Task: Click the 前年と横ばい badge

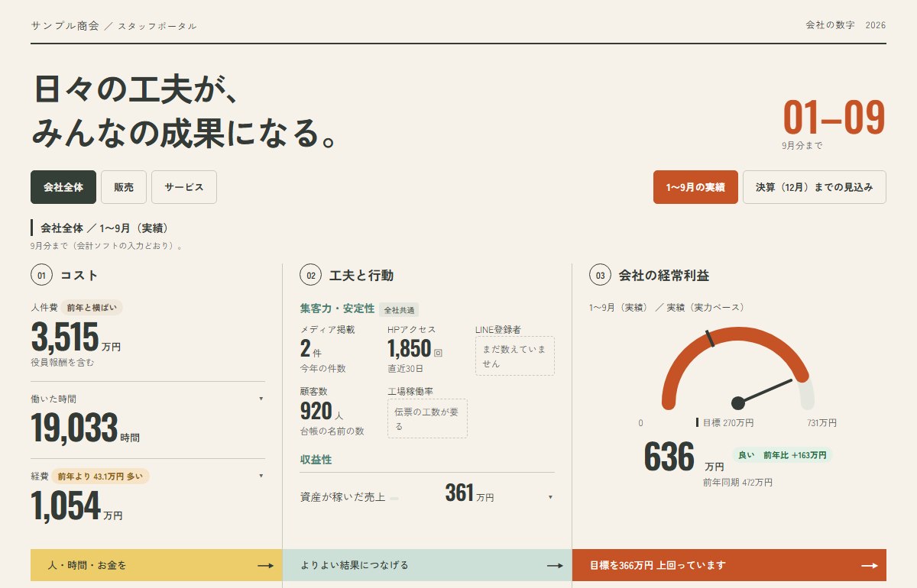Action: coord(92,307)
